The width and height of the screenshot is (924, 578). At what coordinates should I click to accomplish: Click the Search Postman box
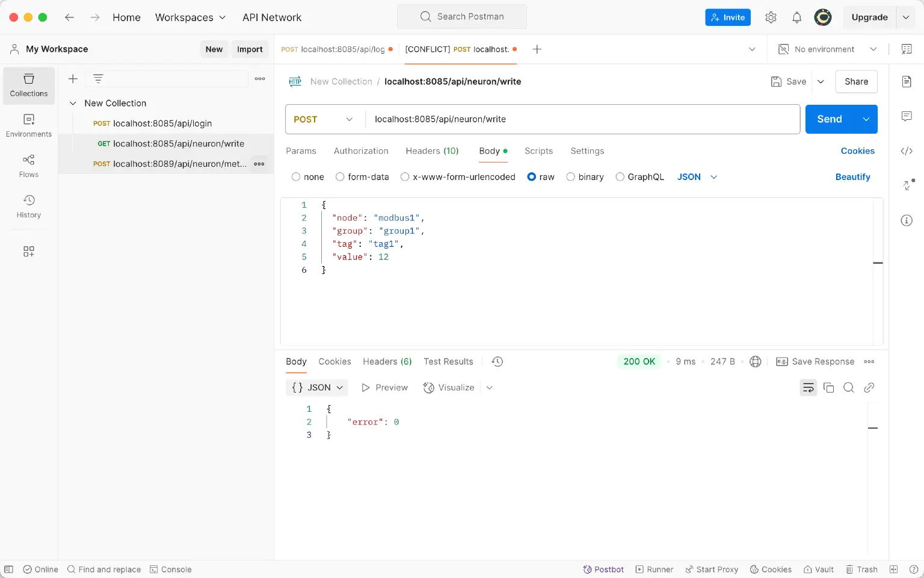(462, 17)
